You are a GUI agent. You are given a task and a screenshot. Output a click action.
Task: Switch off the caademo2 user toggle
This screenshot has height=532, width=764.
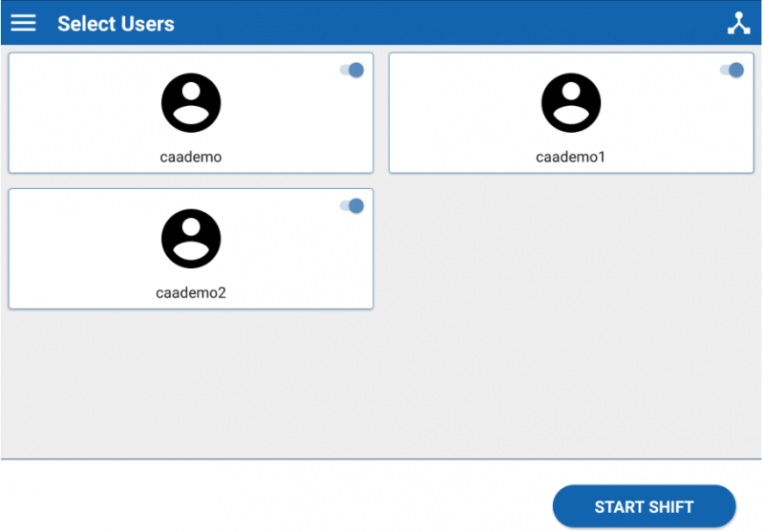click(352, 205)
